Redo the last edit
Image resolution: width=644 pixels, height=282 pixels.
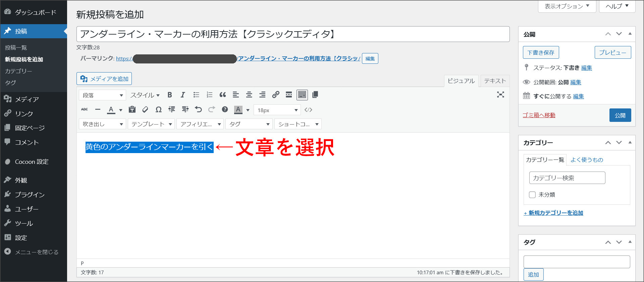click(212, 109)
